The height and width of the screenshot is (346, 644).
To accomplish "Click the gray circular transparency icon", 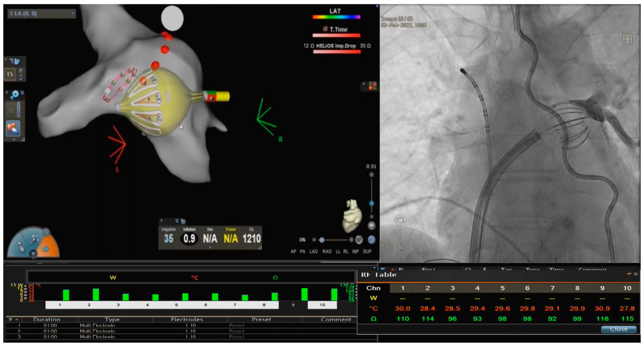I will click(x=359, y=240).
